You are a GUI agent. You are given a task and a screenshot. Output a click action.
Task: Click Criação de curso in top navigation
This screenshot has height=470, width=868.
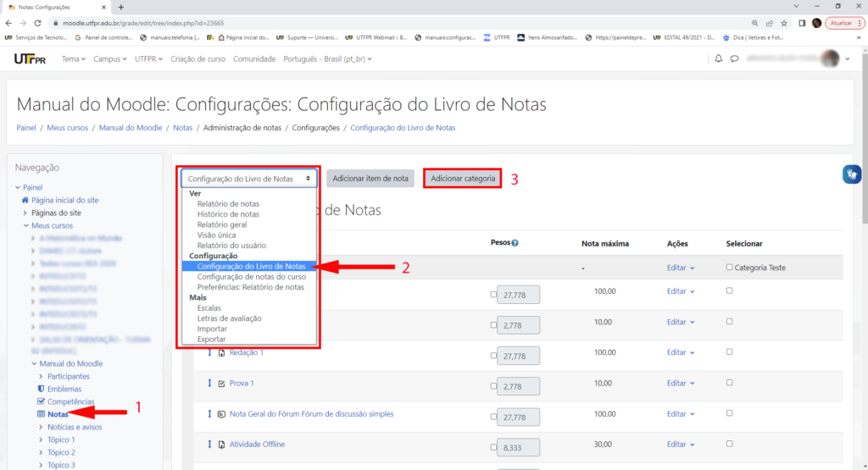(198, 58)
